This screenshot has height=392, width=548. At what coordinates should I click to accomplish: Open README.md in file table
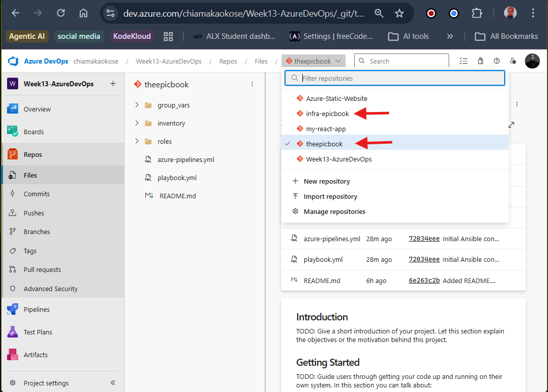tap(322, 281)
